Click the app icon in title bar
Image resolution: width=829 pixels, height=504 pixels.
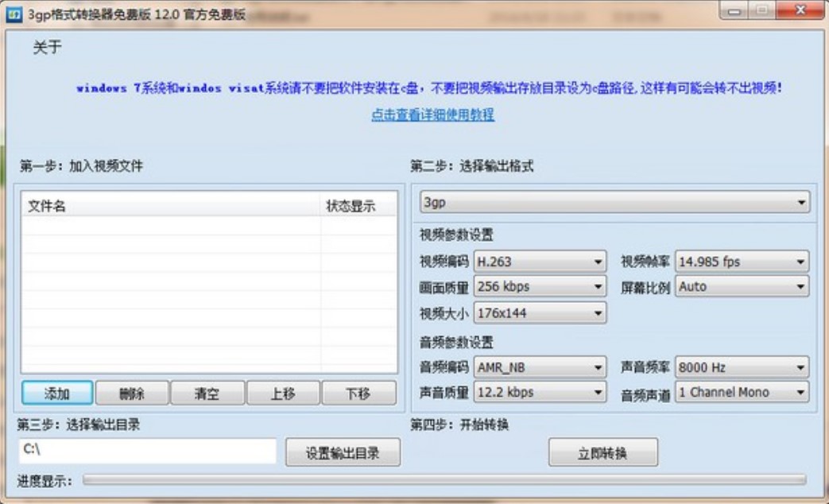[14, 14]
